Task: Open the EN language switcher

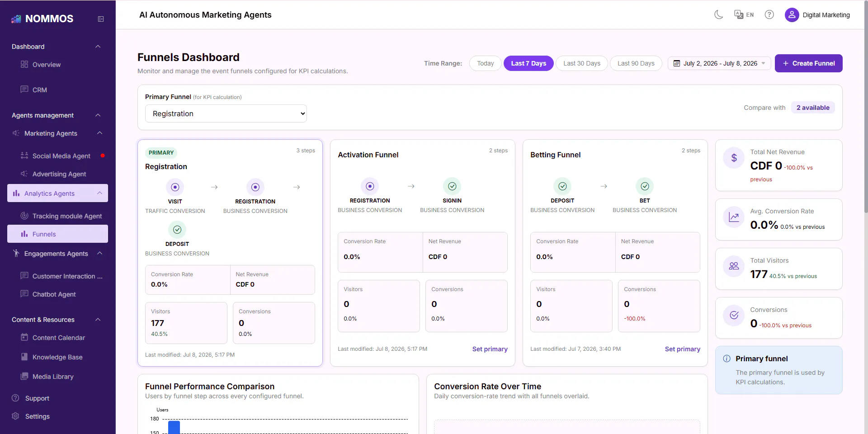Action: (744, 15)
